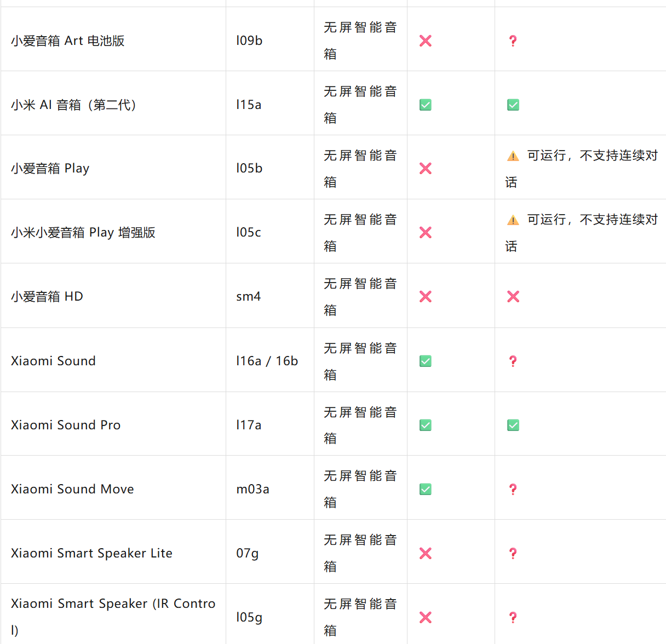The height and width of the screenshot is (644, 666).
Task: Select the text 小爱音箱 Play
Action: click(x=50, y=169)
